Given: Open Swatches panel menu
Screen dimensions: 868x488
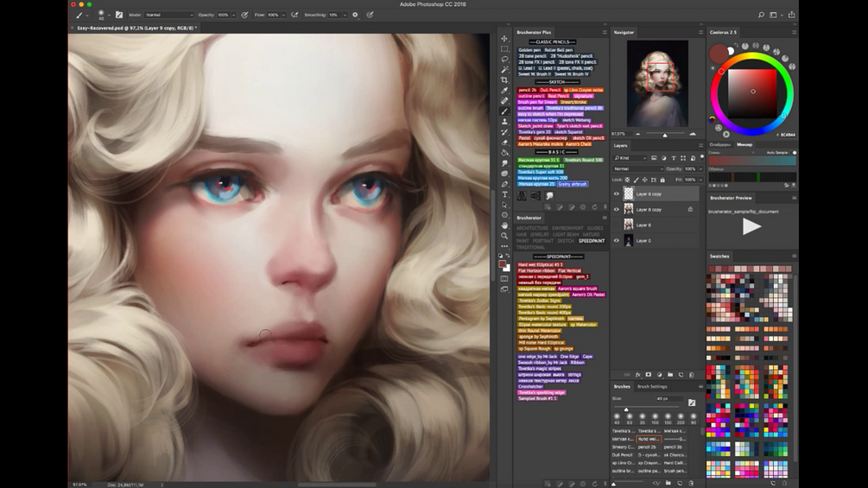Looking at the screenshot, I should [794, 257].
